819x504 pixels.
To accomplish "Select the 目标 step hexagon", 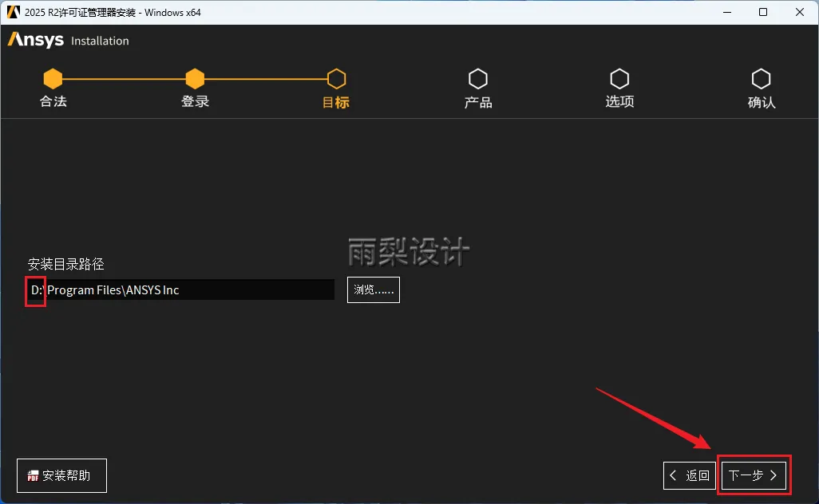I will (x=336, y=79).
